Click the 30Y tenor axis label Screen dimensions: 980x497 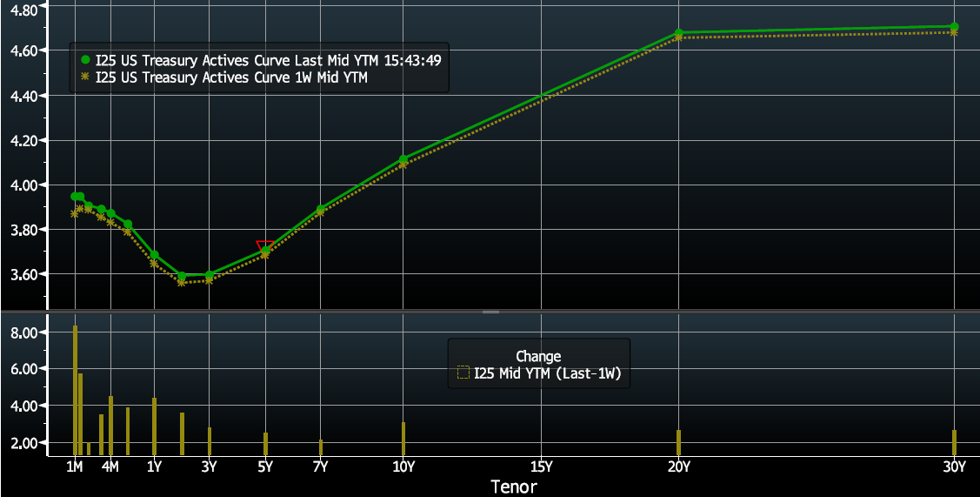tap(955, 467)
